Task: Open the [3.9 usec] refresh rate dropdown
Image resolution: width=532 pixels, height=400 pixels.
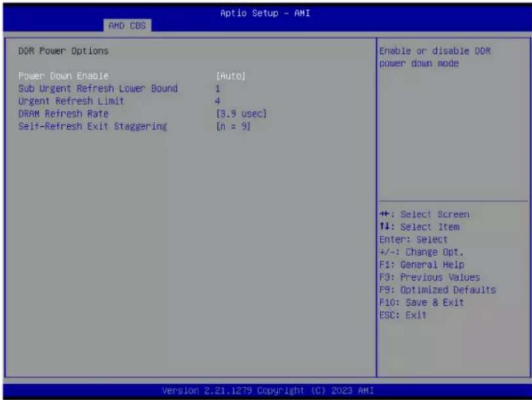Action: (x=241, y=114)
